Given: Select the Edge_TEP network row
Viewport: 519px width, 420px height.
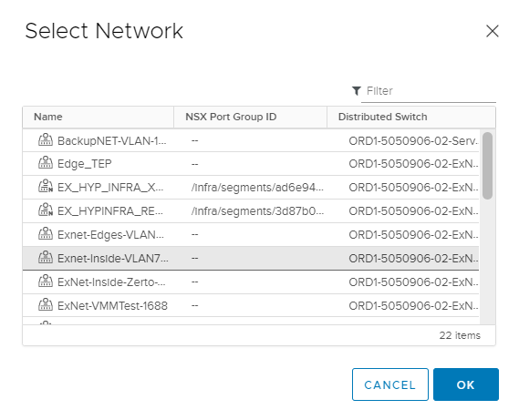Looking at the screenshot, I should pos(251,164).
